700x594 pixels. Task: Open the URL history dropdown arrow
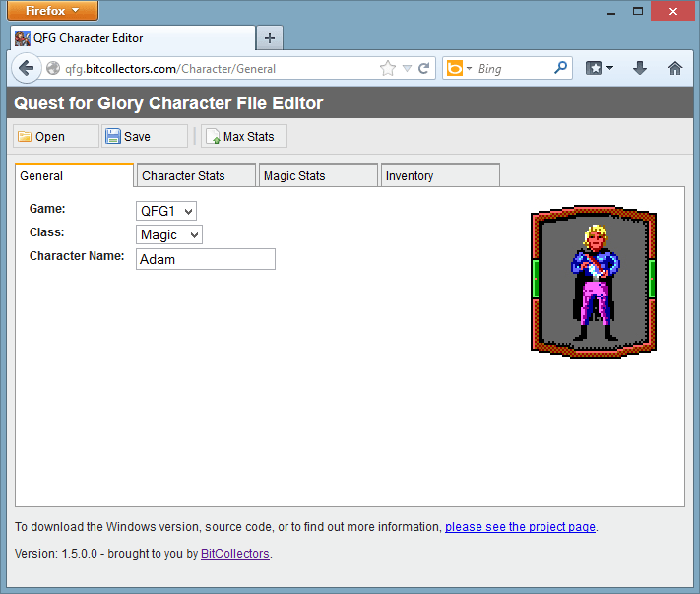click(407, 68)
